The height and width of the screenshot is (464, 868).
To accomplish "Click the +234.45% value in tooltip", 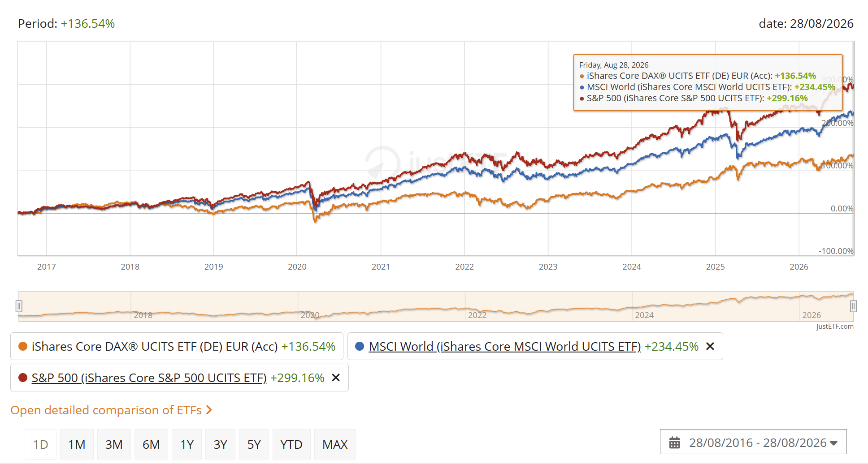I will (815, 87).
